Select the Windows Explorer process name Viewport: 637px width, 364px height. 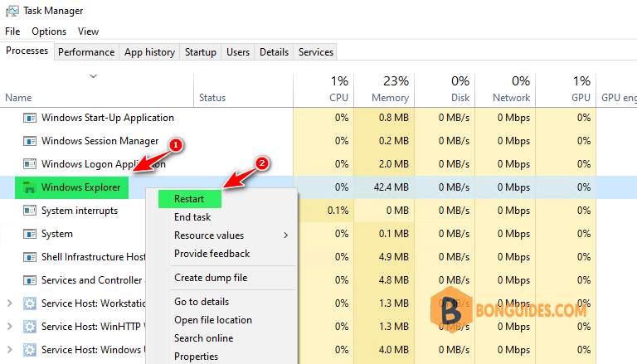click(80, 187)
